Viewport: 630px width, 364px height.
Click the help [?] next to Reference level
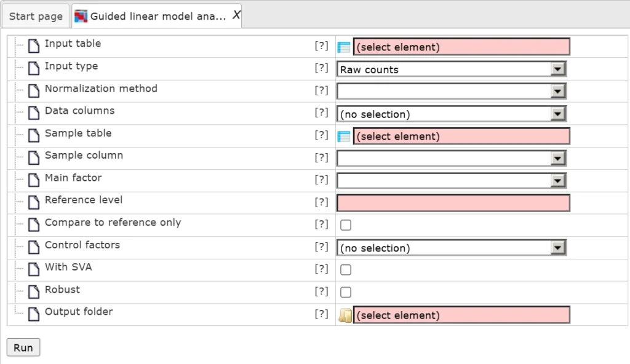(321, 202)
